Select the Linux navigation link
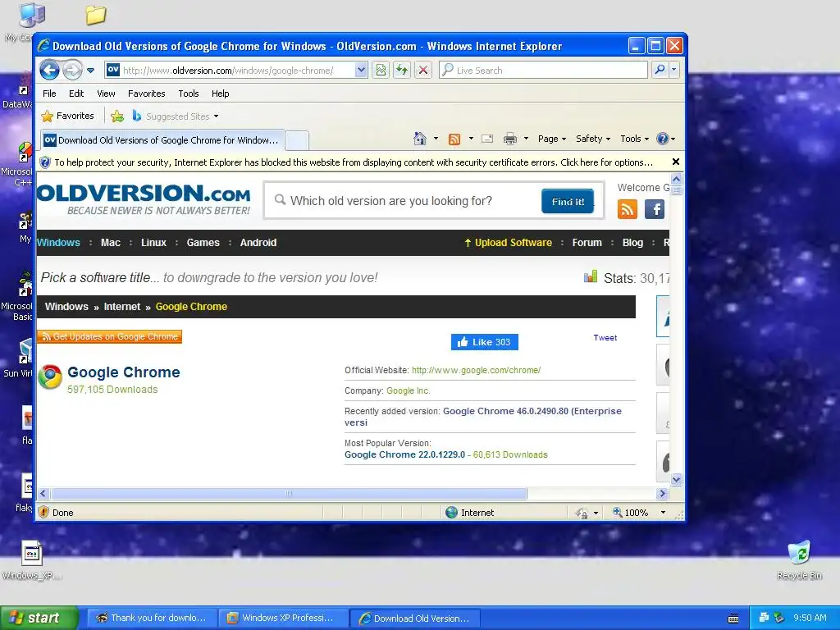Image resolution: width=840 pixels, height=630 pixels. coord(153,243)
